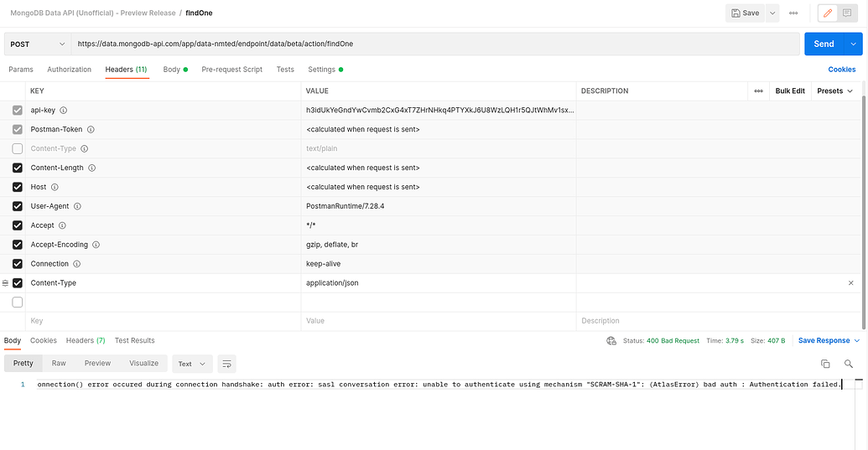Click the network globe icon near Status
Viewport: 868px width, 450px height.
coord(611,341)
